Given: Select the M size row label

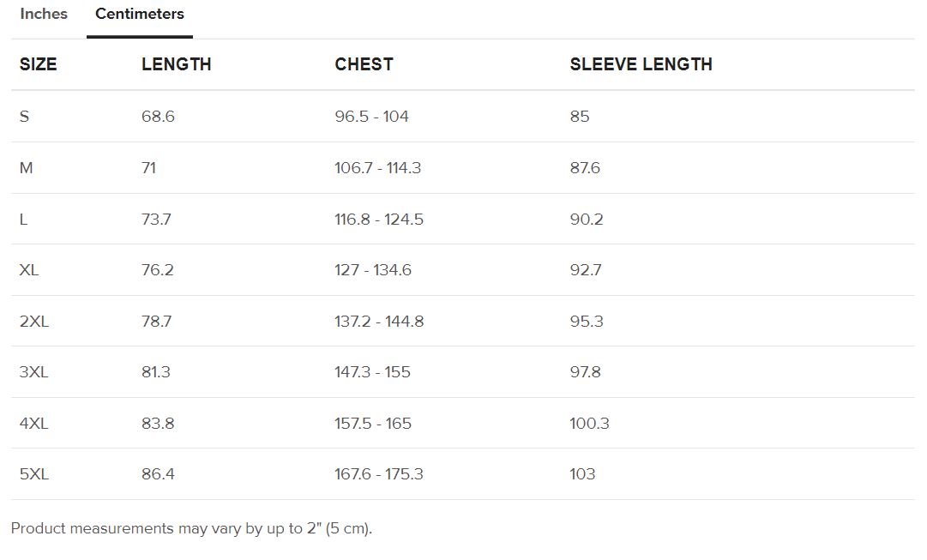Looking at the screenshot, I should [26, 168].
